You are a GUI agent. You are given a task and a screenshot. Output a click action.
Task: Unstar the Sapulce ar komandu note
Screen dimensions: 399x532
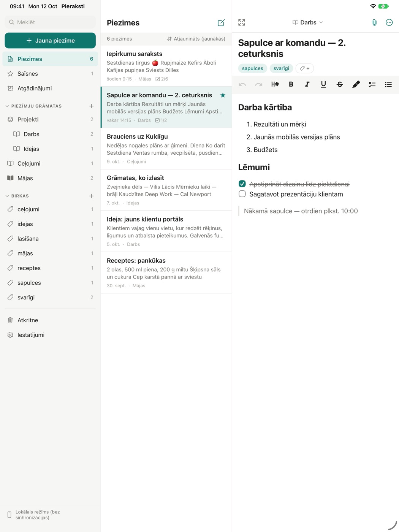coord(223,95)
